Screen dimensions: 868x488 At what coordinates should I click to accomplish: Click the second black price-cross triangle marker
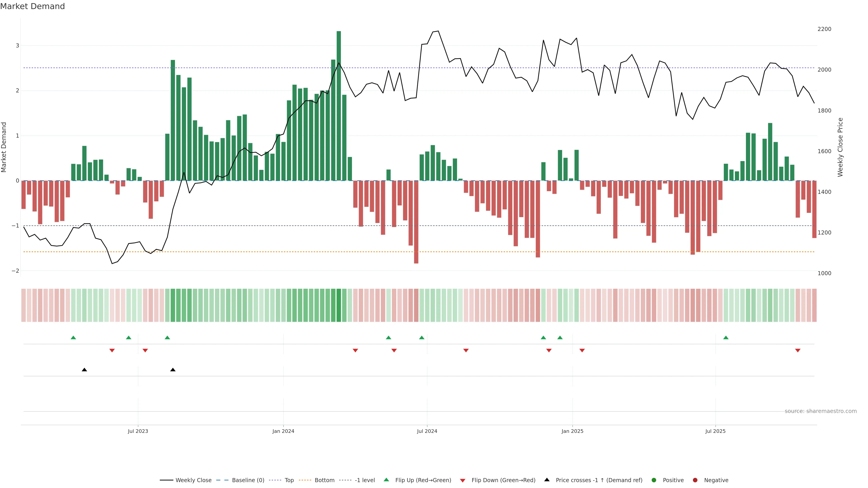173,370
